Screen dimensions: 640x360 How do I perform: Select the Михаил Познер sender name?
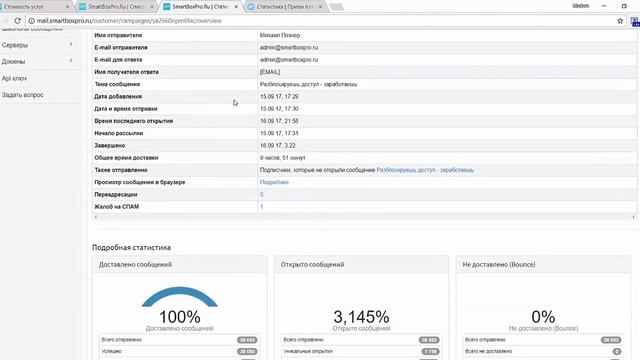[280, 35]
